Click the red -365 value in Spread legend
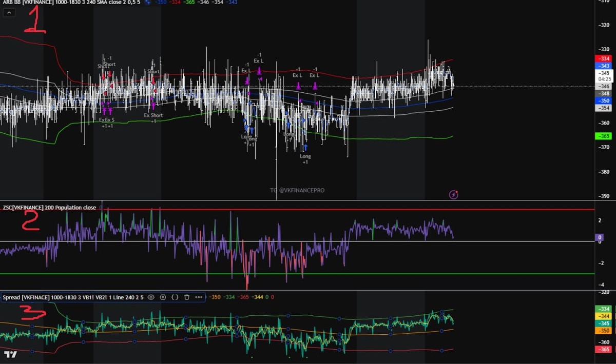This screenshot has height=364, width=616. pos(242,297)
